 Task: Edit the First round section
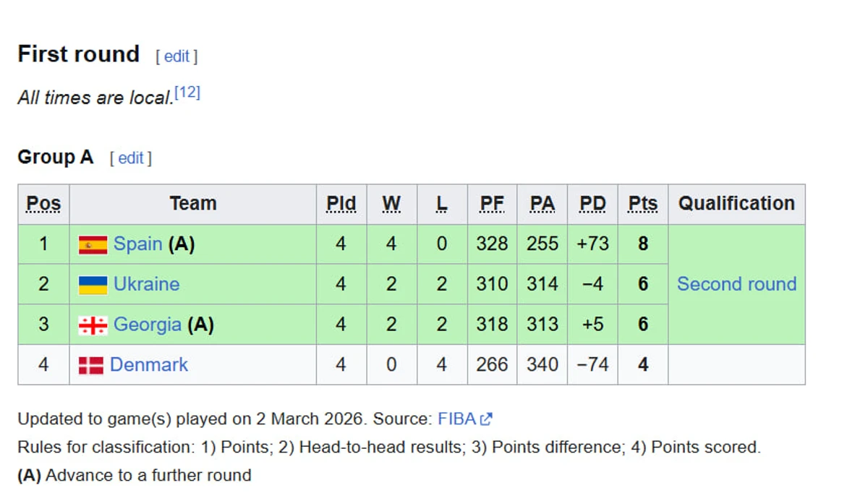(176, 56)
